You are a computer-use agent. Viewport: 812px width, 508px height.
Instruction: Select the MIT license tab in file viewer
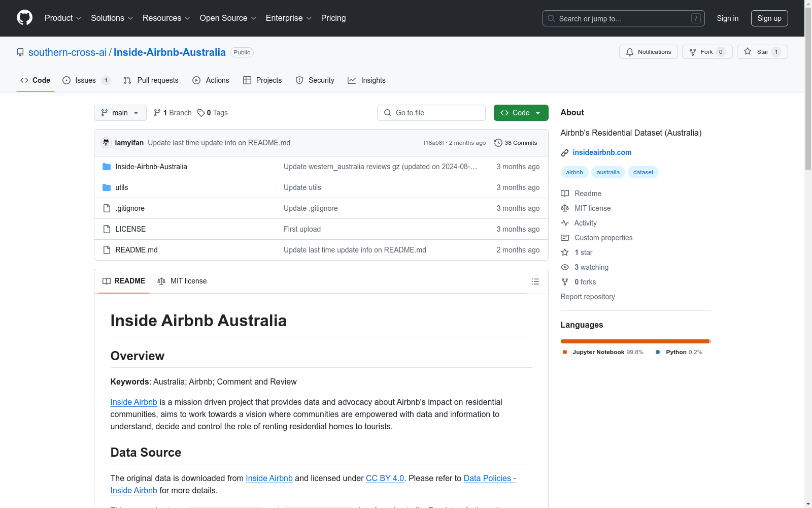coord(182,281)
